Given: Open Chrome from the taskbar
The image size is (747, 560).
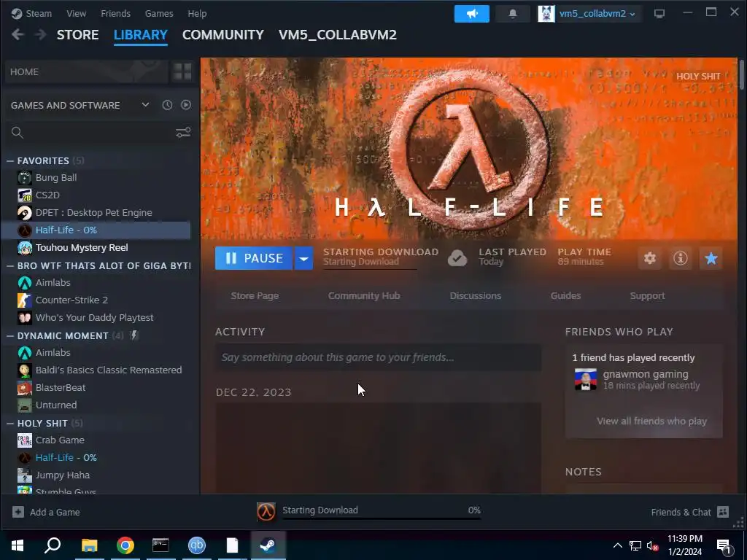Looking at the screenshot, I should [125, 545].
